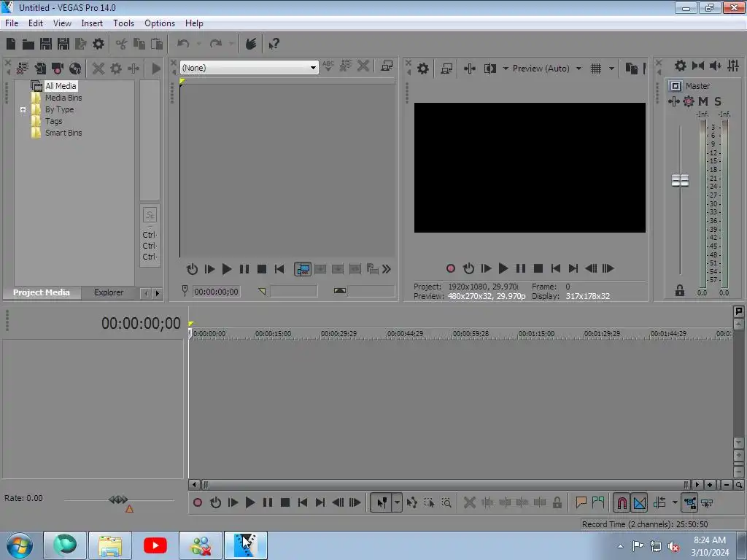Create a new project with New icon

(x=11, y=44)
